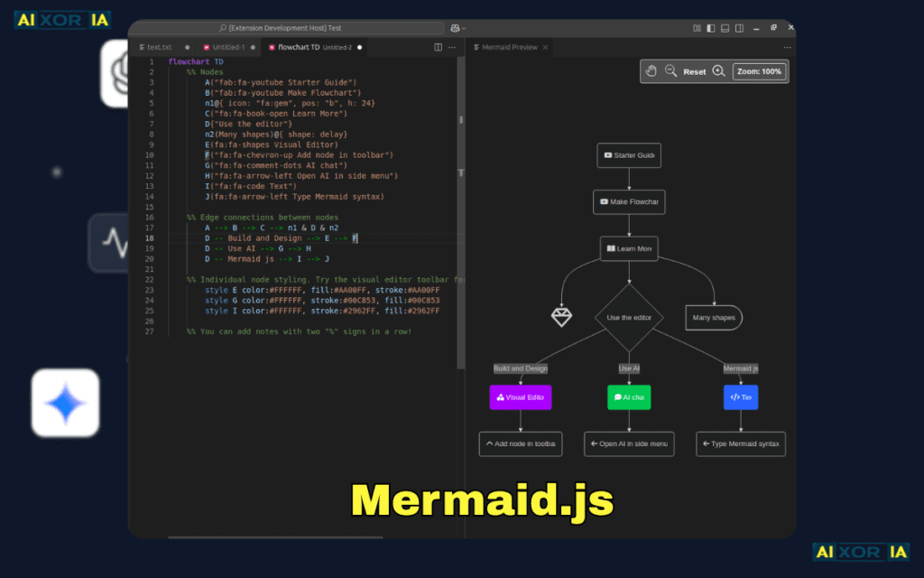Click the green AI chat node
The image size is (924, 578).
click(x=629, y=397)
